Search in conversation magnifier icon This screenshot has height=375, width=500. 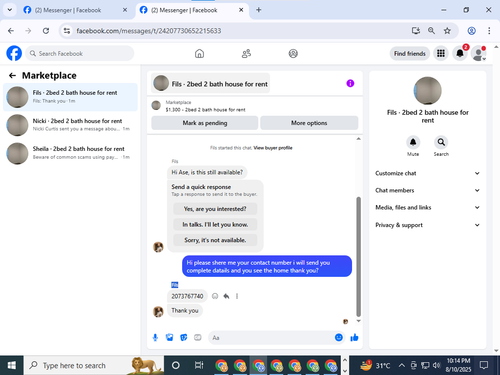[441, 142]
